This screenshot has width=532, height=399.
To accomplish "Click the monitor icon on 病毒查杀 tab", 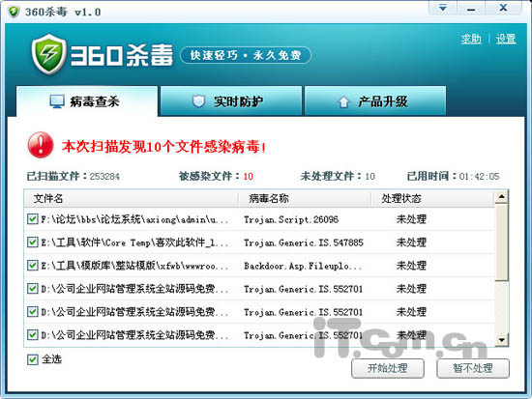I will (x=57, y=101).
